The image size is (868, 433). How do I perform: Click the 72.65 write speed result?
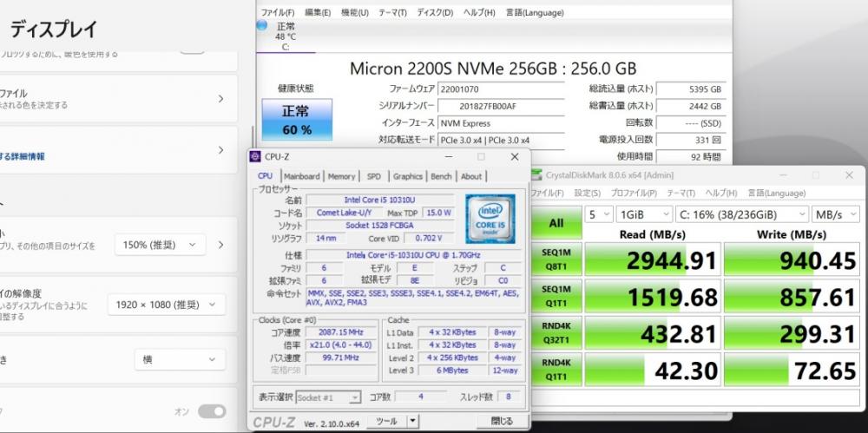[792, 370]
